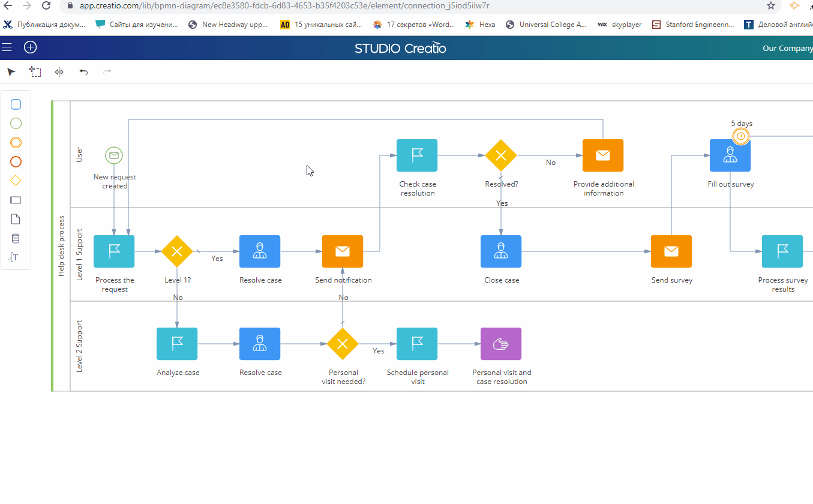Click the browser address bar URL
Viewport: 813px width, 504px height.
coord(284,5)
